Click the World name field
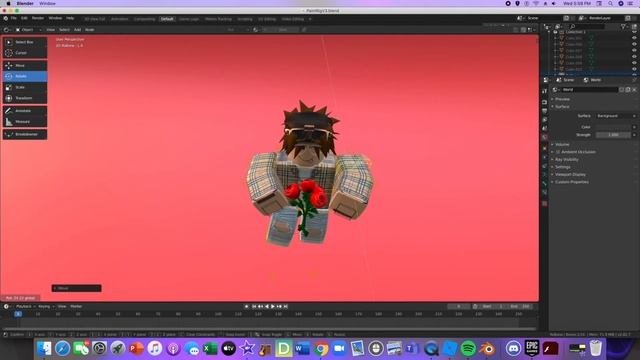 pos(590,90)
